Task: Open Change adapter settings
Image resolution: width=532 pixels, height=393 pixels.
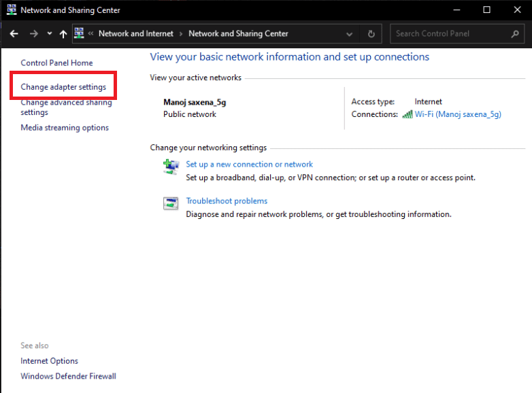Action: coord(63,87)
